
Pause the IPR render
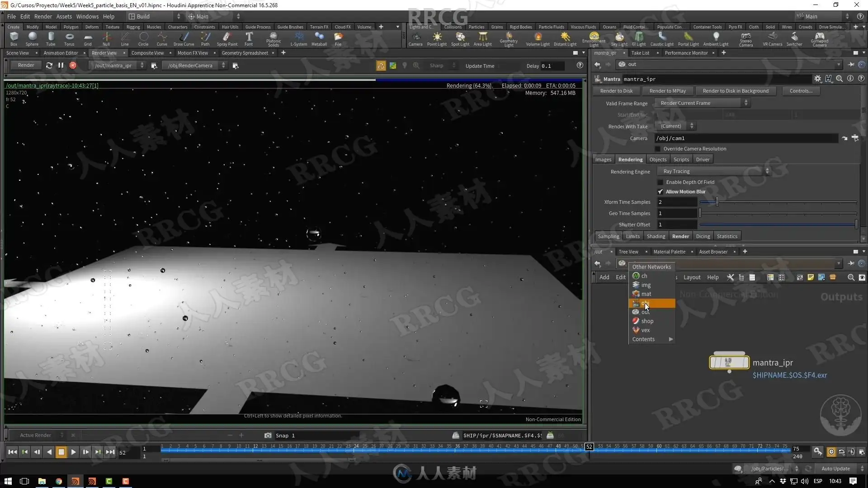61,66
